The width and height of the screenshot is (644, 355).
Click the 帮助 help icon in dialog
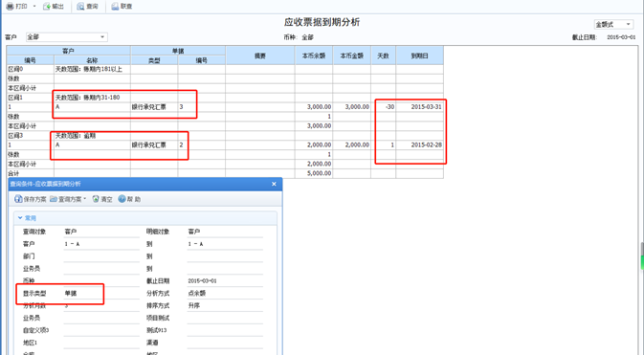pyautogui.click(x=122, y=199)
